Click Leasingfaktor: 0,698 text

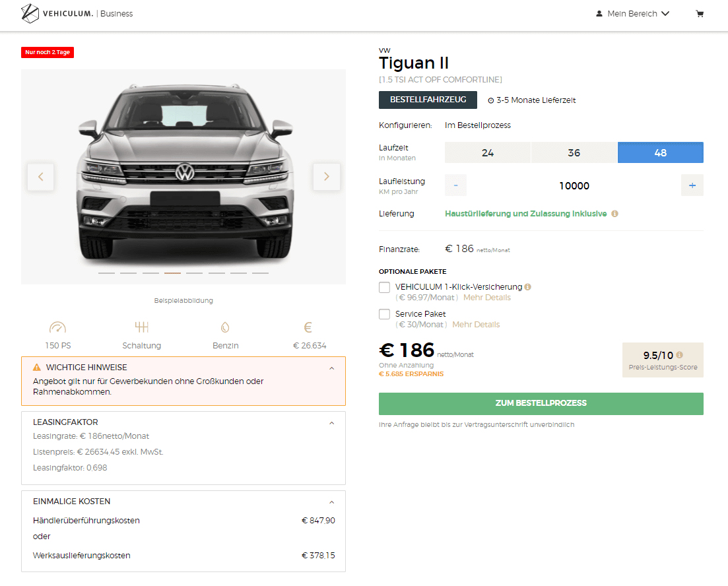(70, 468)
